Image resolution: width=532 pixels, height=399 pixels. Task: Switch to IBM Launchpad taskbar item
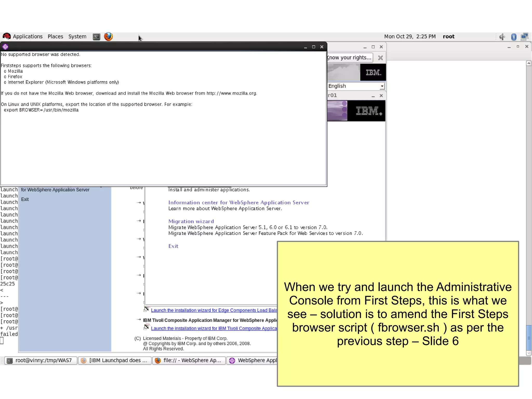click(x=115, y=361)
